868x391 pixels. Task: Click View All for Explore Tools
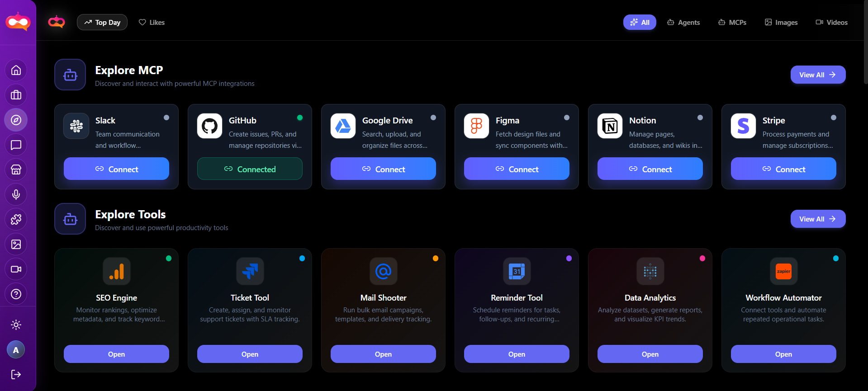click(818, 219)
